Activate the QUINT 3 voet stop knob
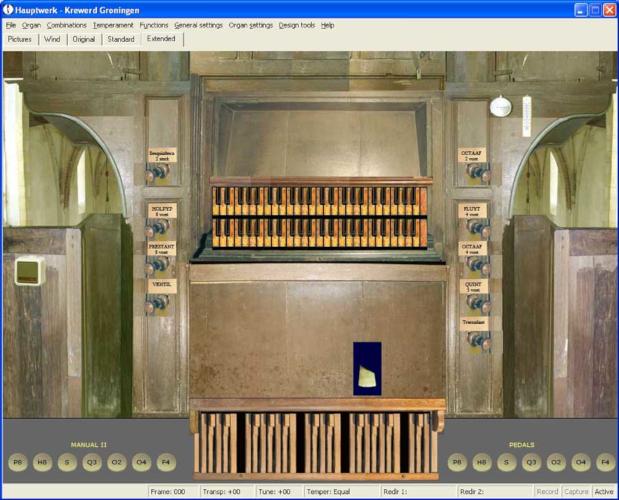The image size is (619, 500). point(476,301)
